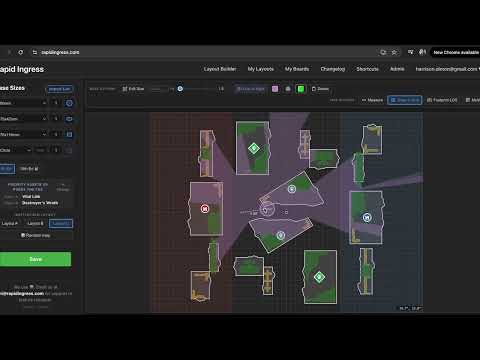Click Change next to the primary mission
This screenshot has height=360, width=480.
coord(63,189)
